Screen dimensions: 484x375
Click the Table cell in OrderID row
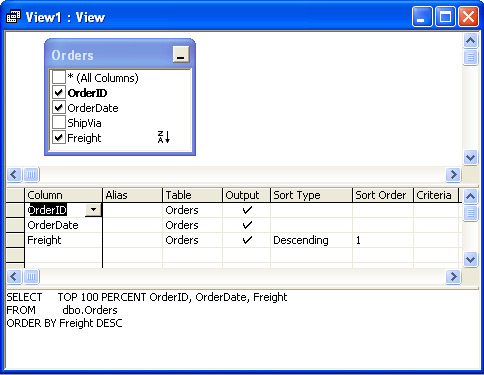pos(192,210)
